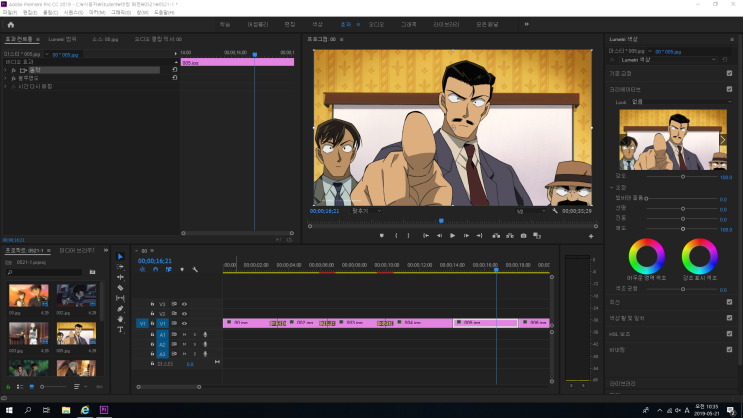Switch to the Effects workspace tab
Image resolution: width=743 pixels, height=418 pixels.
[x=346, y=24]
